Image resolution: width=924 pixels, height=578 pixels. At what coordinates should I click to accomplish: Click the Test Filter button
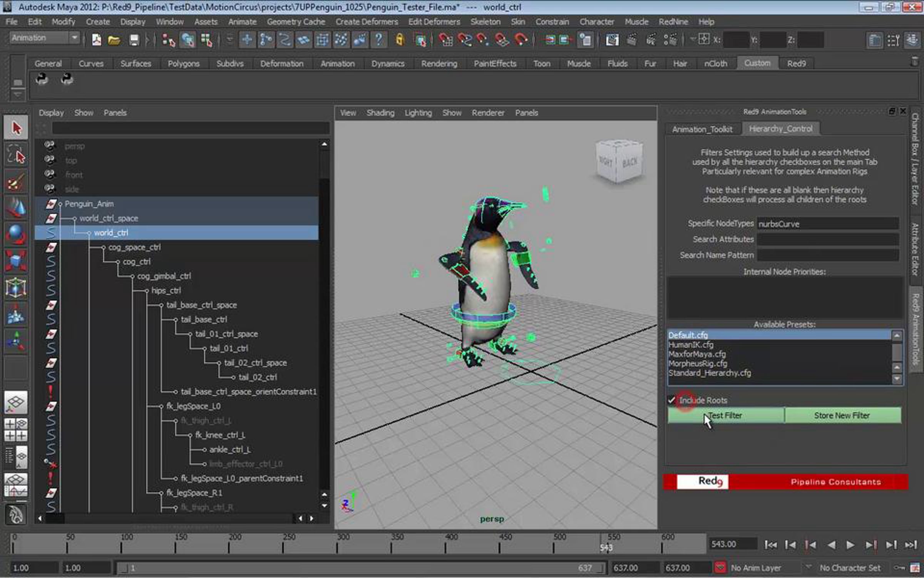coord(726,415)
